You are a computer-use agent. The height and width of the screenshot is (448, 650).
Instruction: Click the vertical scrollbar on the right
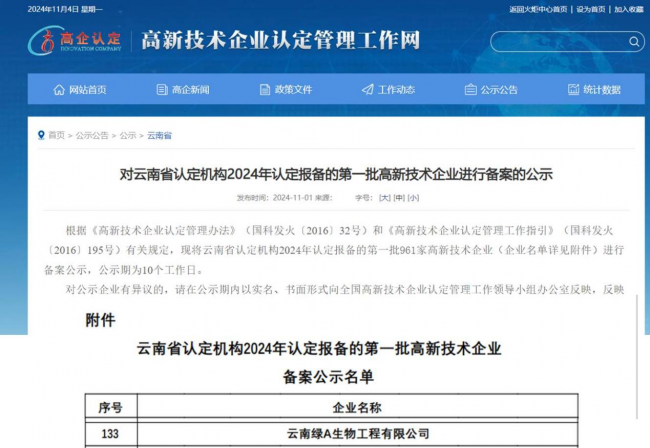tap(637, 356)
